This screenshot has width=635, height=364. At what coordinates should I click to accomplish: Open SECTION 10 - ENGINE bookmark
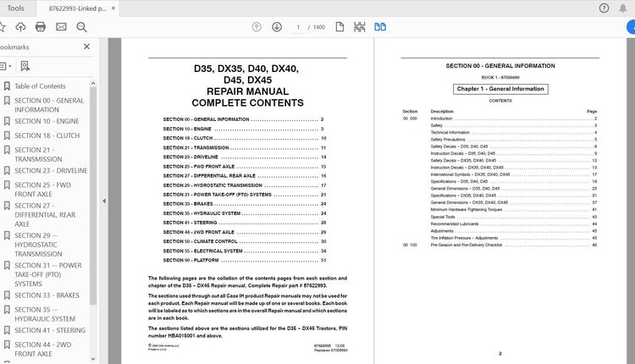point(47,121)
